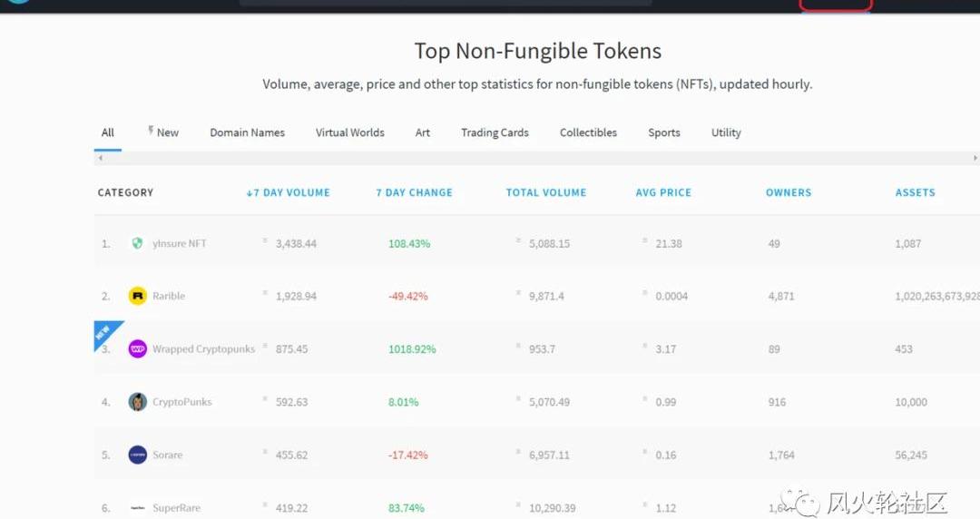
Task: Click the purple Wrapped Cryptopunks icon
Action: tap(138, 349)
